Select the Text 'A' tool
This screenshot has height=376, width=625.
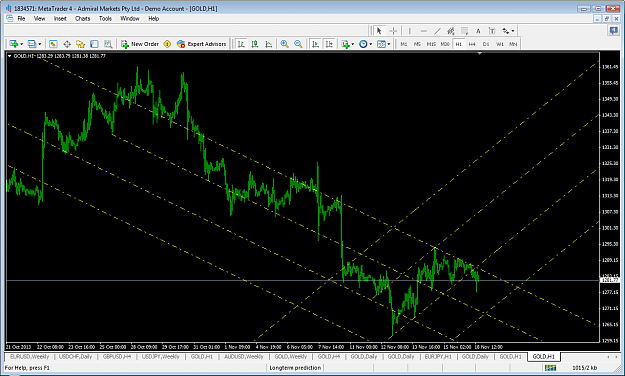(478, 31)
